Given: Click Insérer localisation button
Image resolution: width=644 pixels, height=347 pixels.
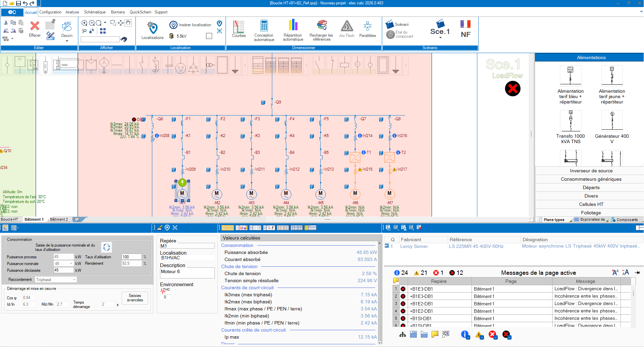Looking at the screenshot, I should coord(191,25).
